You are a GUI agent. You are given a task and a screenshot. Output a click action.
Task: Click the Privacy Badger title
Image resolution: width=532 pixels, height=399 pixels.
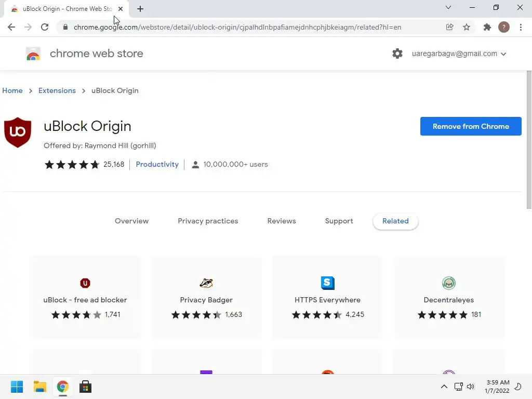[x=206, y=300]
